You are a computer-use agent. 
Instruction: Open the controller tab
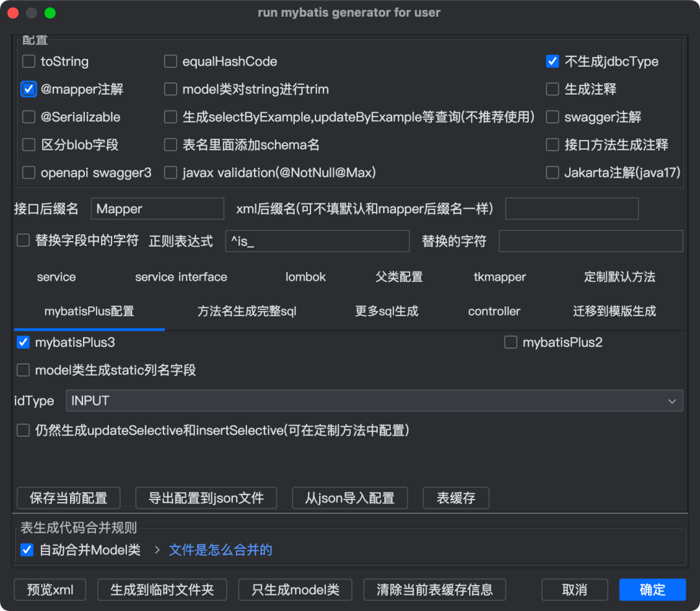click(494, 311)
